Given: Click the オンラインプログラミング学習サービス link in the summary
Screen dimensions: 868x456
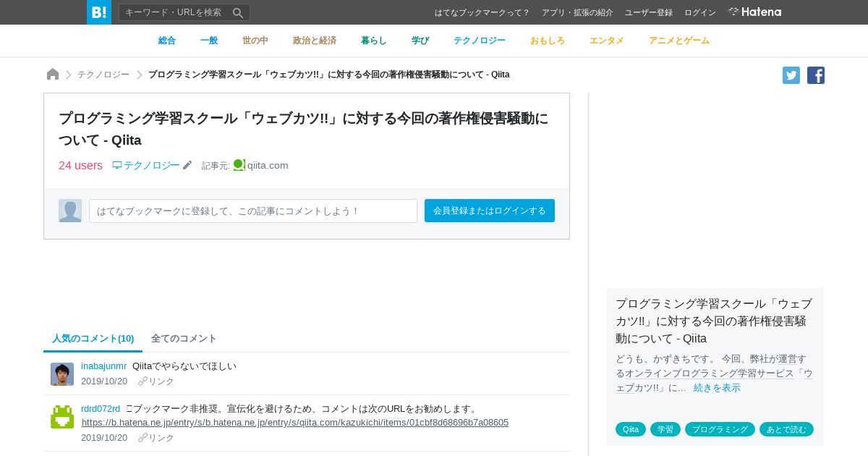Looking at the screenshot, I should pos(709,373).
